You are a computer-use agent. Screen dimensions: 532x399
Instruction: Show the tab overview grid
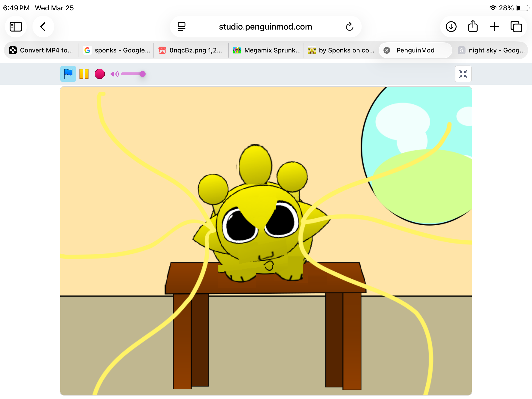(x=516, y=27)
